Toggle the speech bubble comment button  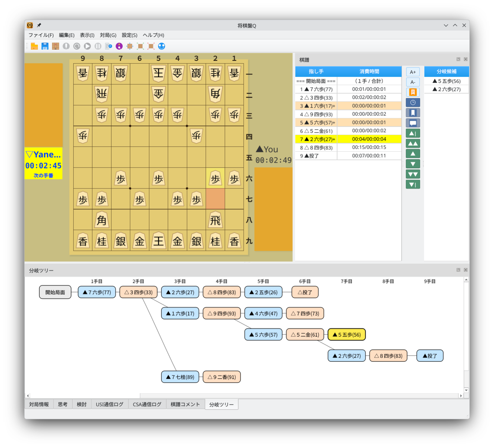(413, 123)
